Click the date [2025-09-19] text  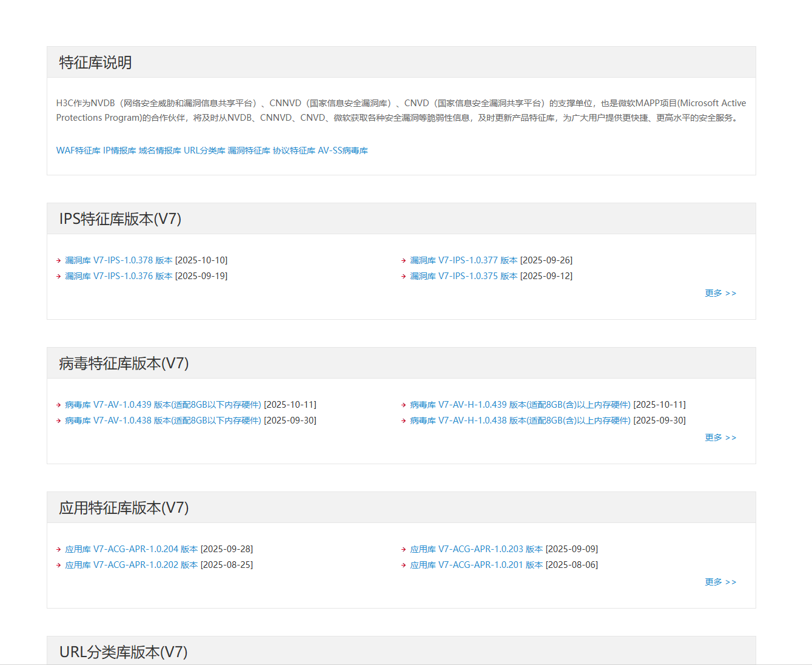click(201, 276)
